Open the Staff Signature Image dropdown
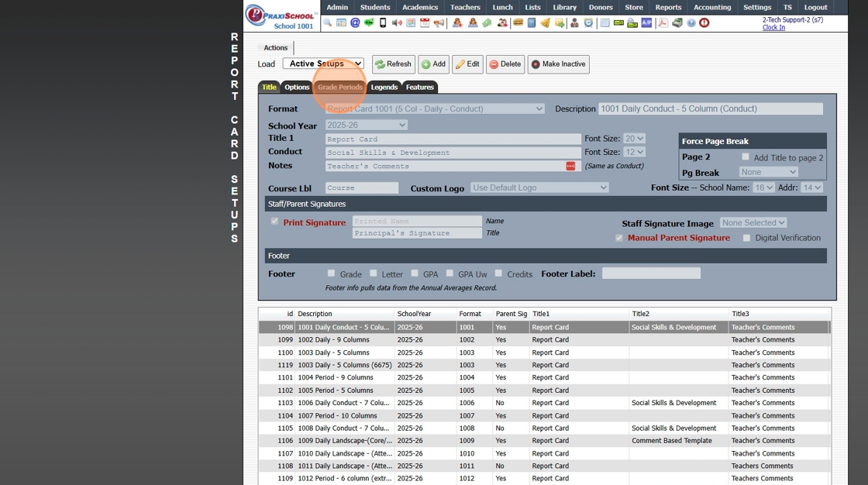Viewport: 868px width, 485px height. [753, 222]
